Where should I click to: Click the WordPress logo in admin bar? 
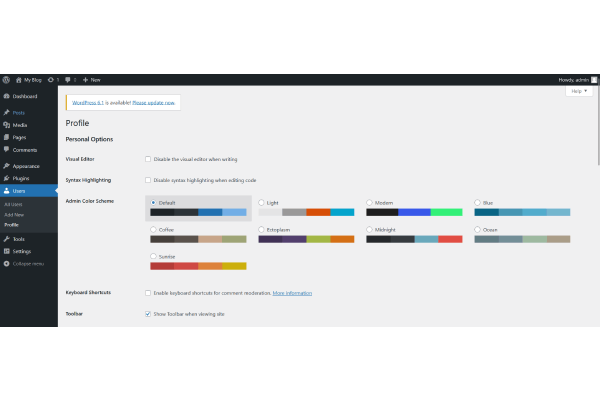6,79
